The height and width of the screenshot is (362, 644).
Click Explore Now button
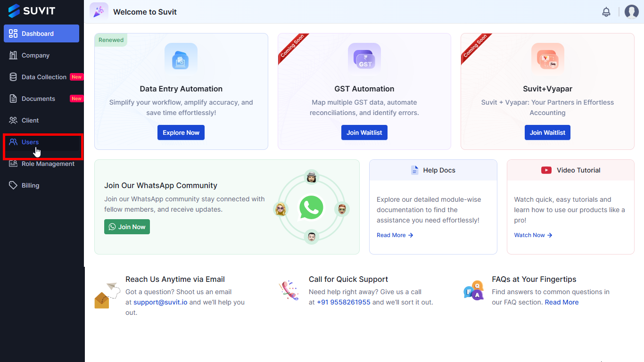pos(181,132)
